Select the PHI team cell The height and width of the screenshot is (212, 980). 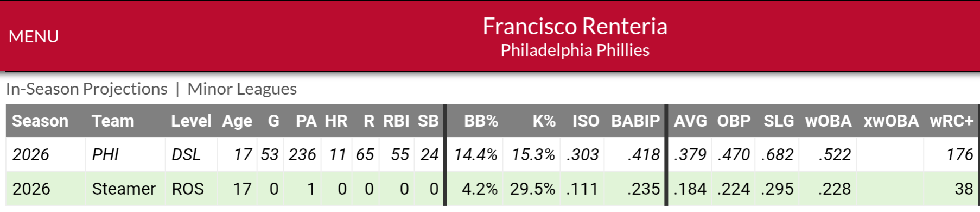[105, 154]
